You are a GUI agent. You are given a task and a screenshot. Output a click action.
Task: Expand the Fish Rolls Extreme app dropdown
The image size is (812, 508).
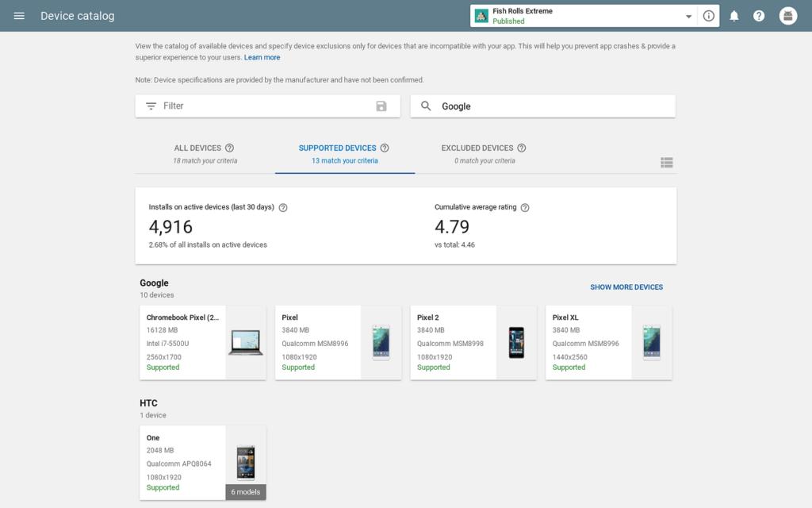point(688,16)
